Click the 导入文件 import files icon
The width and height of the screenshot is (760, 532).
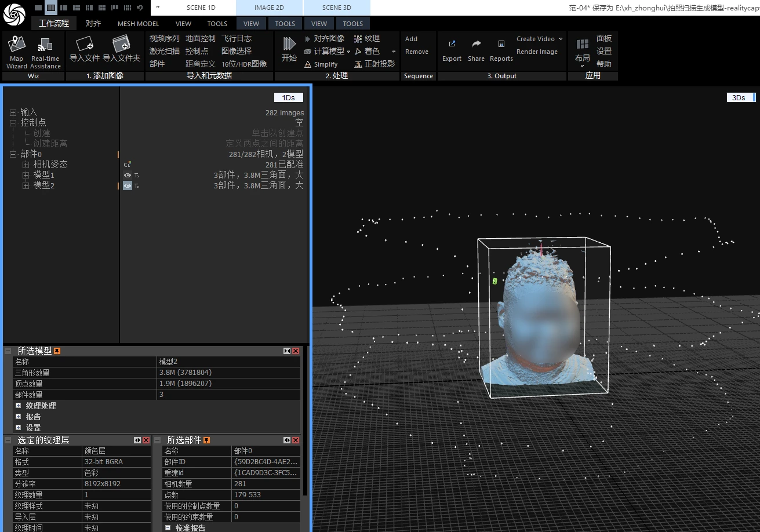(85, 44)
